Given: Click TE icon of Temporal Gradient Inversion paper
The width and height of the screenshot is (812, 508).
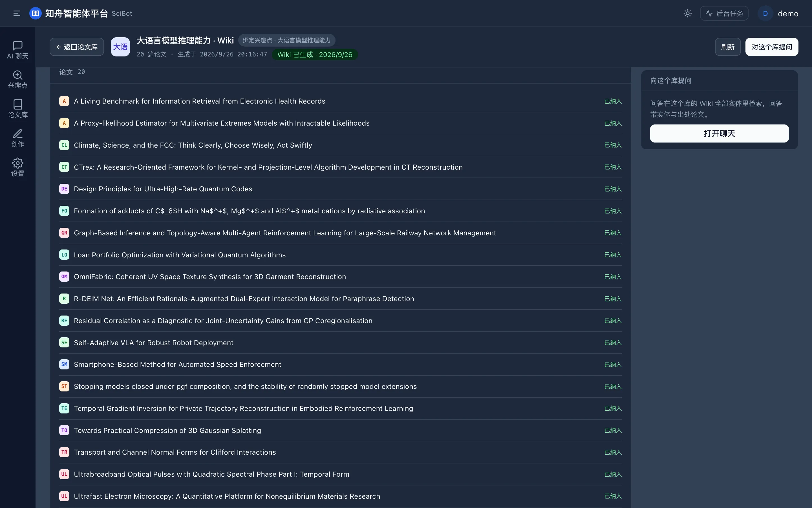Looking at the screenshot, I should [64, 409].
